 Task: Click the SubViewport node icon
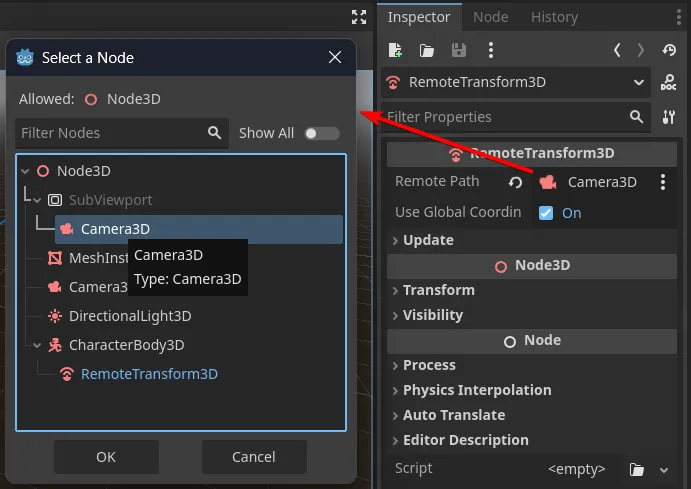pos(55,200)
